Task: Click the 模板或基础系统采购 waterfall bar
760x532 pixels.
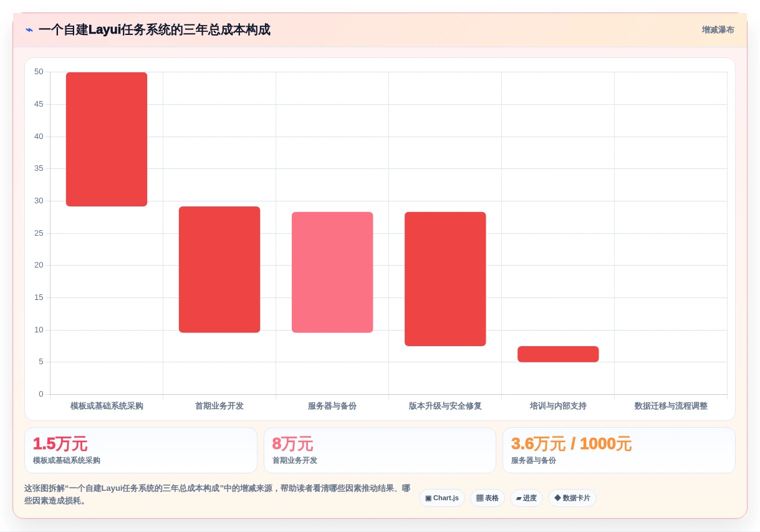Action: pos(107,139)
